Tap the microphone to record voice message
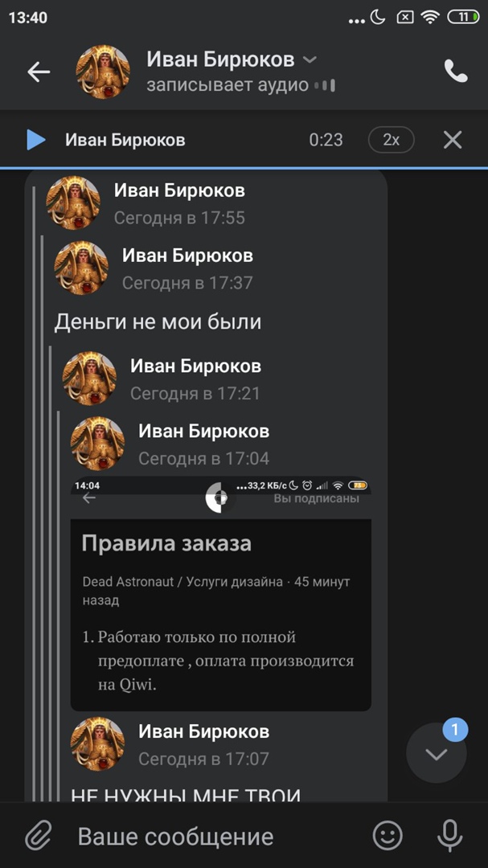The width and height of the screenshot is (488, 868). [x=449, y=835]
